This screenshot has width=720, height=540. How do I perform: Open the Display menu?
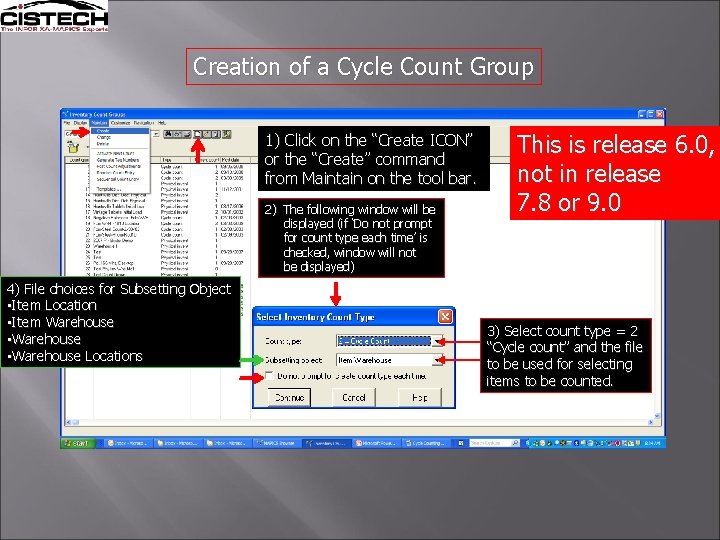[x=80, y=123]
